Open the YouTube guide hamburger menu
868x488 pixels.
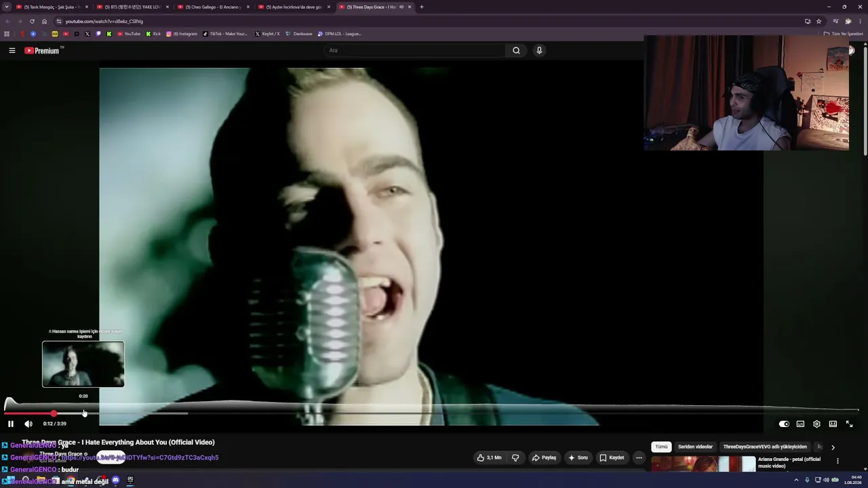pos(12,50)
